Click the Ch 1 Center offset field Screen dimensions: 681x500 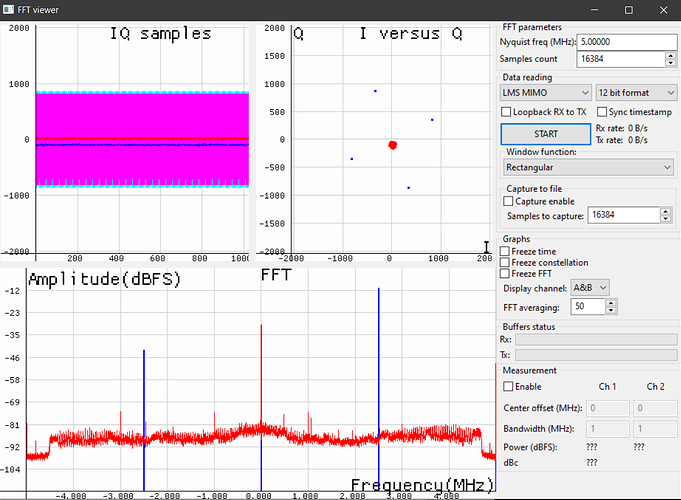pos(608,408)
